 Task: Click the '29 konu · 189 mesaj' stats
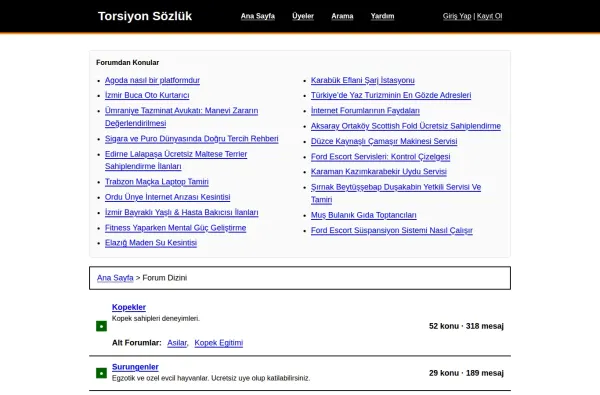(466, 373)
